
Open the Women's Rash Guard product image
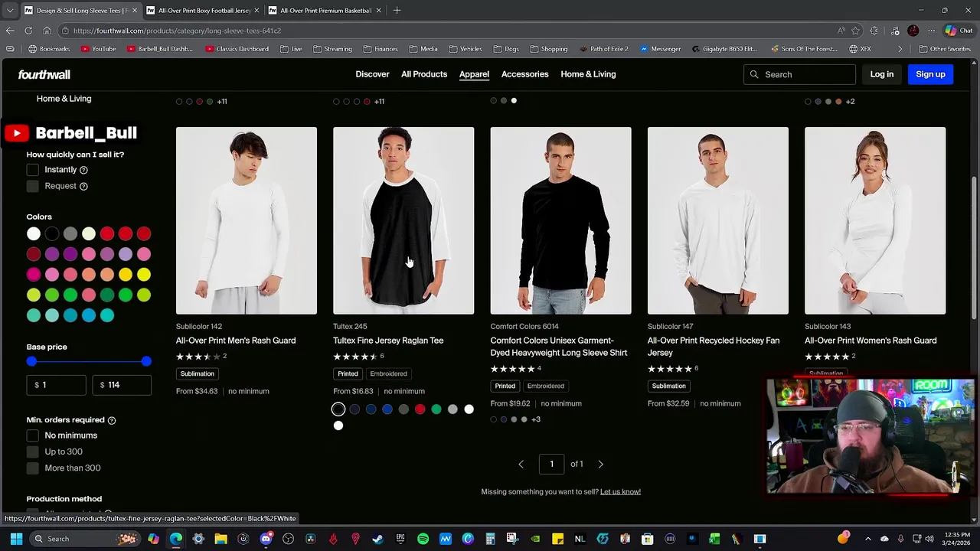coord(875,220)
